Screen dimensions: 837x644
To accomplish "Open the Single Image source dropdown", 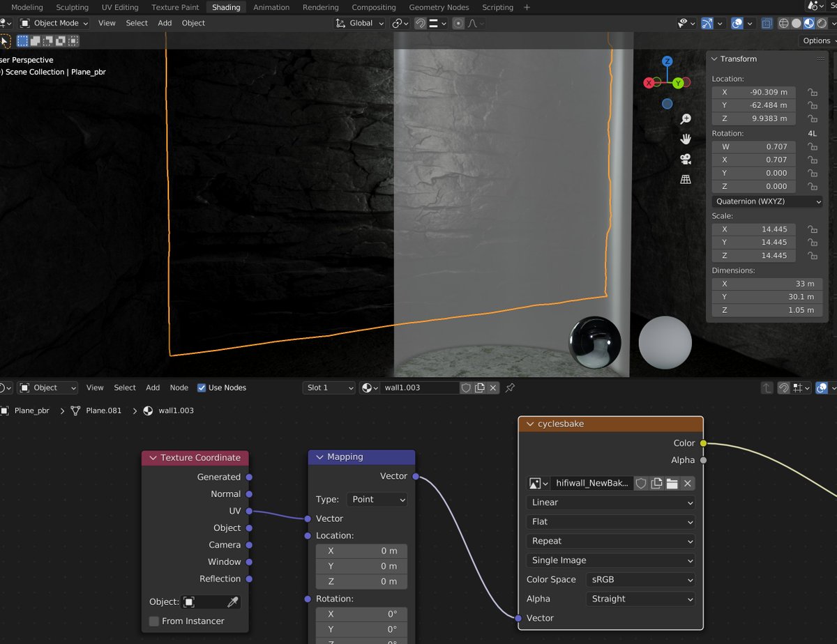I will pyautogui.click(x=611, y=560).
